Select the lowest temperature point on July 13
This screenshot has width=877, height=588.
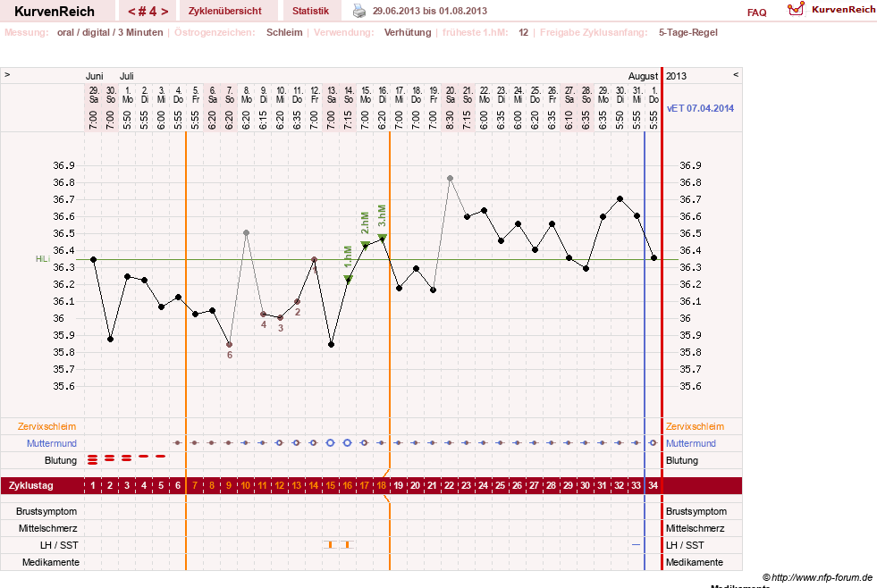pos(331,345)
